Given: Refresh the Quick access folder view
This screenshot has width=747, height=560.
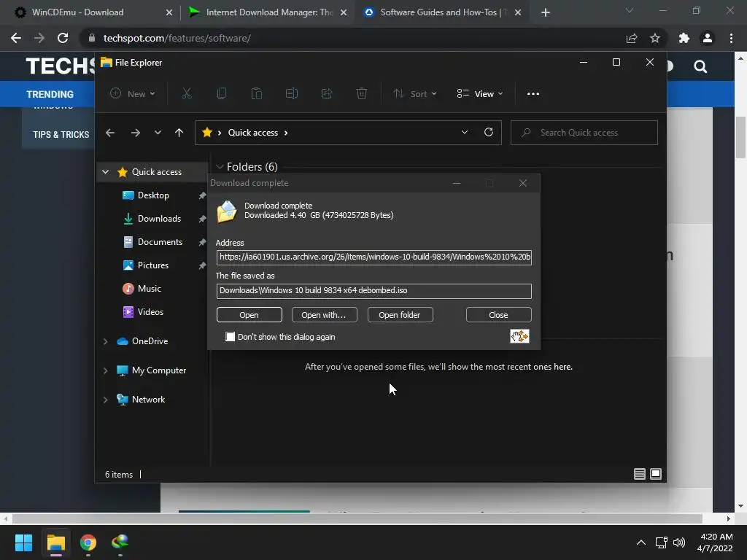Looking at the screenshot, I should [488, 133].
